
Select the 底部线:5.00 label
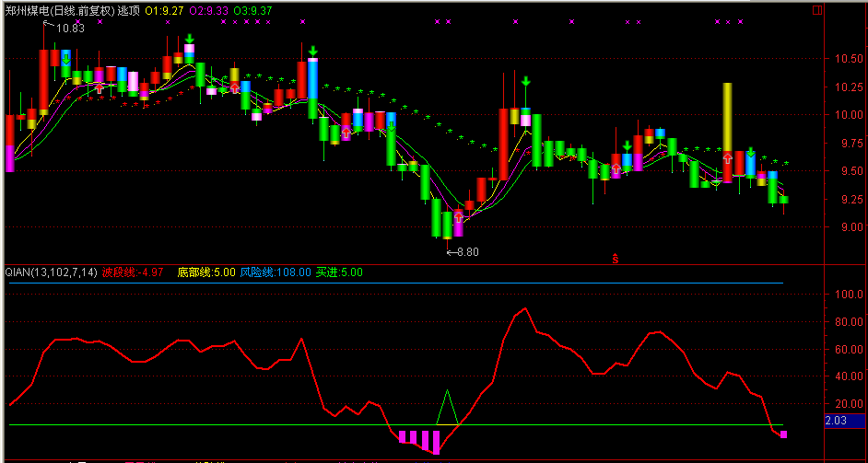tap(206, 272)
